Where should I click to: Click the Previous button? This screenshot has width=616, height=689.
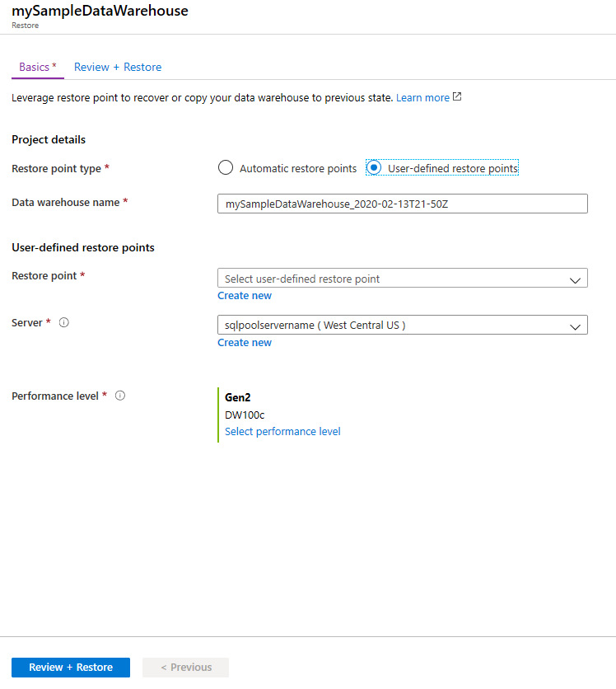(x=185, y=667)
